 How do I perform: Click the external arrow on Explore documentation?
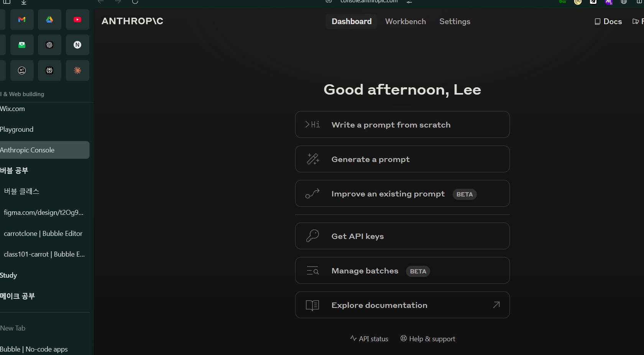[496, 305]
